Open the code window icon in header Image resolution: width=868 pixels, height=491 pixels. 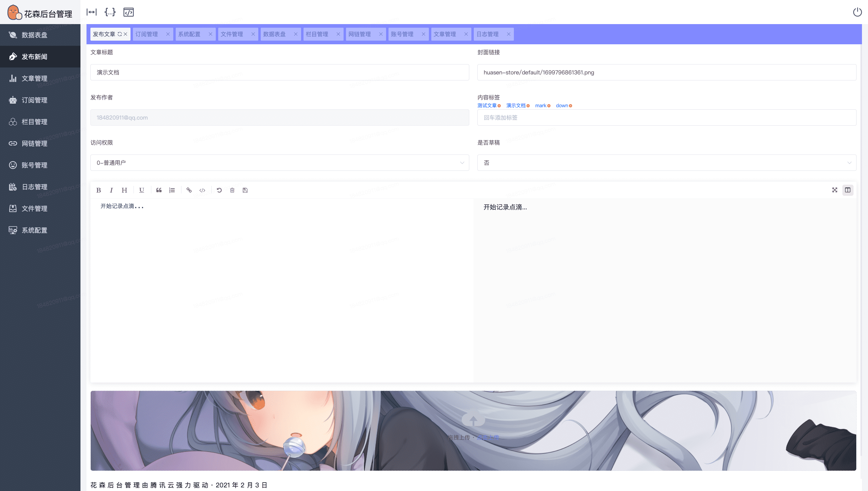click(x=128, y=12)
